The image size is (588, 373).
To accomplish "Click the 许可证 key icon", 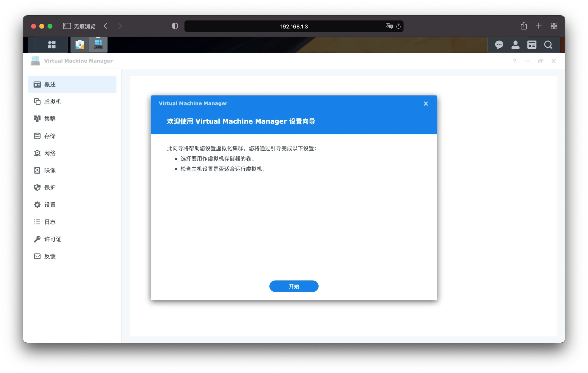I will tap(37, 239).
